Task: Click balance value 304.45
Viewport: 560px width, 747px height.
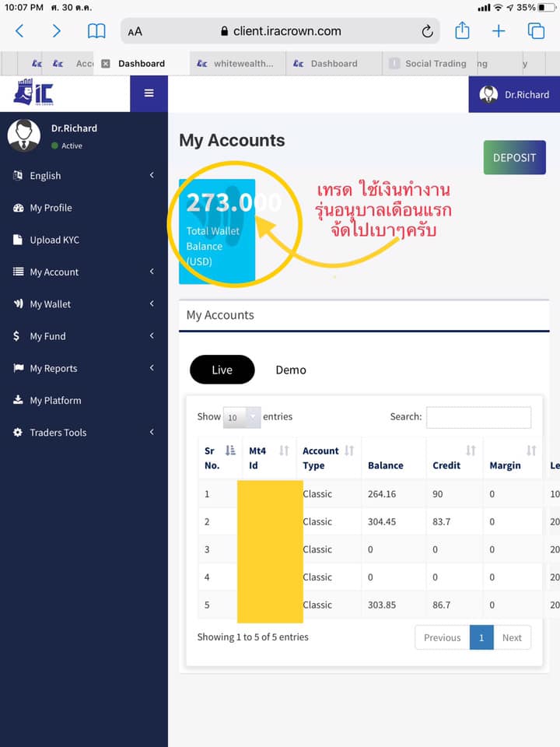Action: click(381, 521)
